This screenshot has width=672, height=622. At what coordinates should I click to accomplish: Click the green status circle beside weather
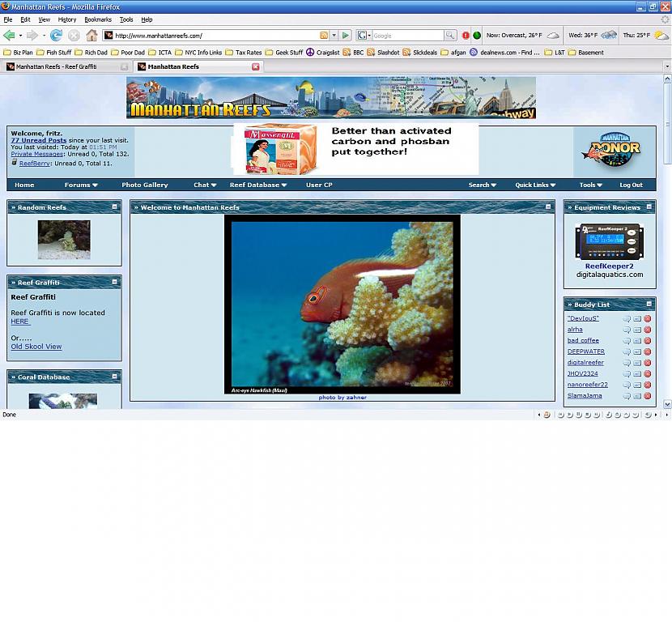pos(477,36)
